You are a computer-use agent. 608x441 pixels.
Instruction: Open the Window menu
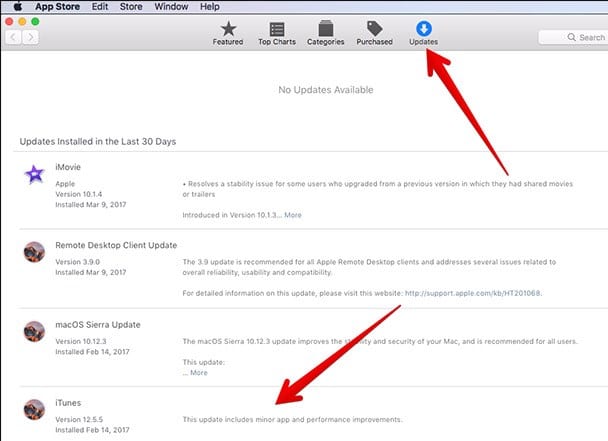coord(171,7)
